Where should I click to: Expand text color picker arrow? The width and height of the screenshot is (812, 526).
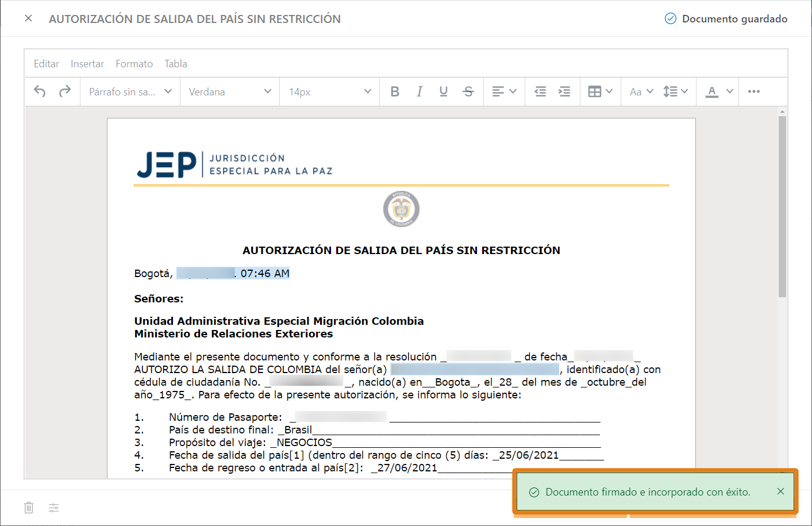click(x=730, y=91)
